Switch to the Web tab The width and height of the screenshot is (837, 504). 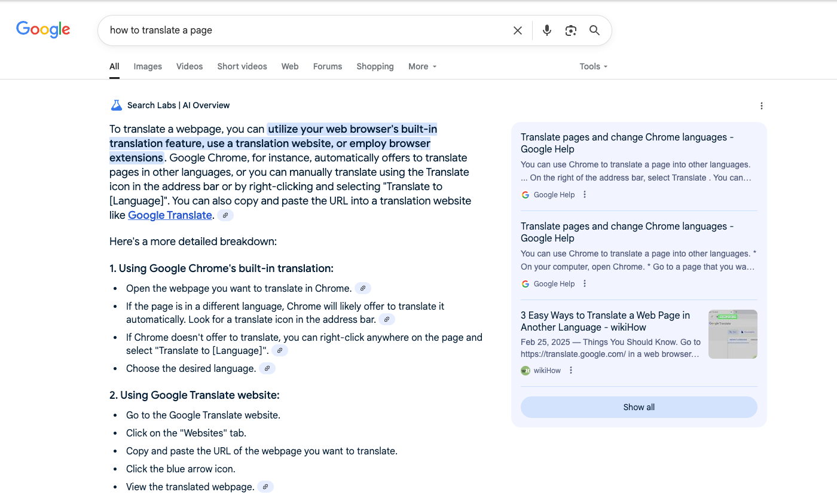point(290,66)
